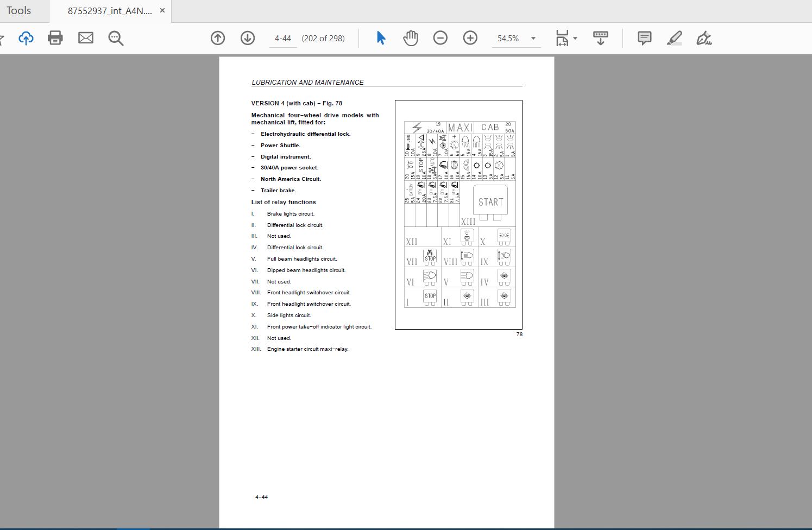Select the highlight text pen tool

[x=675, y=38]
